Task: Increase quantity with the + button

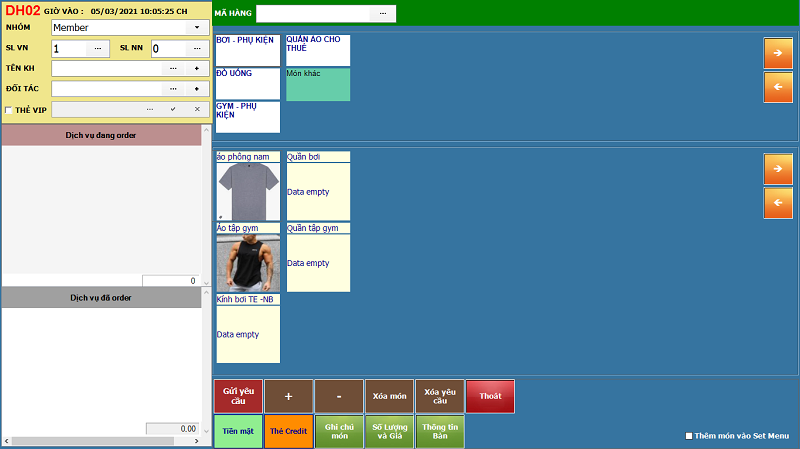Action: click(x=288, y=396)
